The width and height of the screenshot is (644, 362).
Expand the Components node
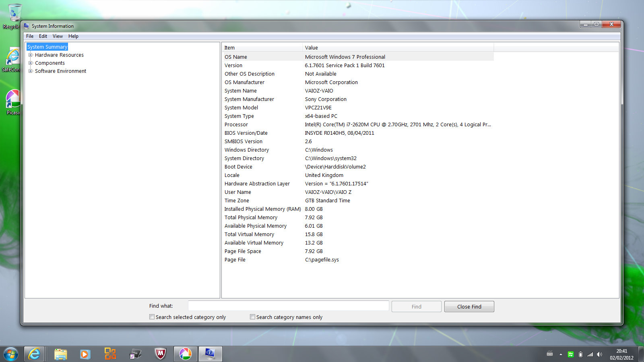(30, 63)
